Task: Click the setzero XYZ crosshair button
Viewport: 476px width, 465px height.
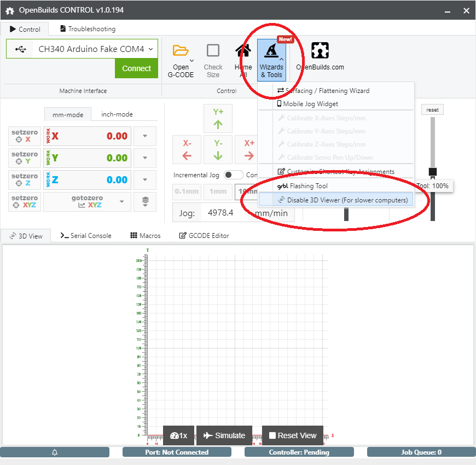Action: coord(24,201)
